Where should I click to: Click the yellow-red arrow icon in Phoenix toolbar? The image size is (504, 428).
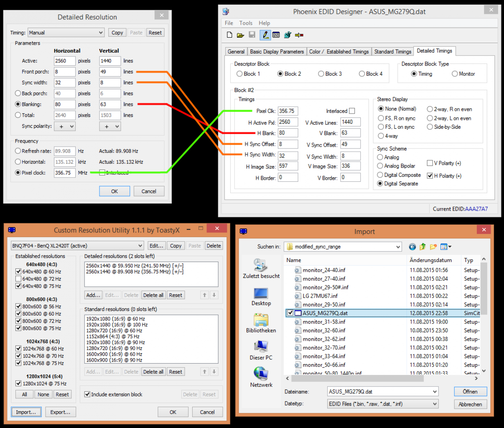click(299, 35)
